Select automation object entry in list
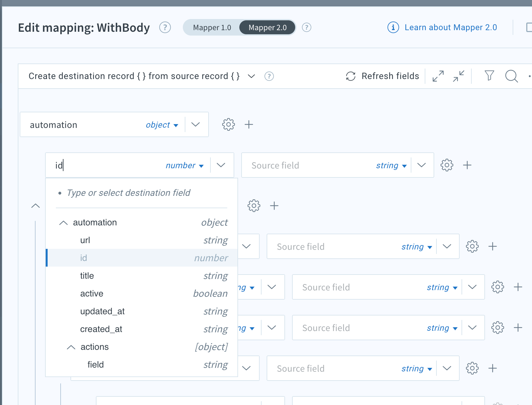Viewport: 532px width, 405px height. [142, 222]
